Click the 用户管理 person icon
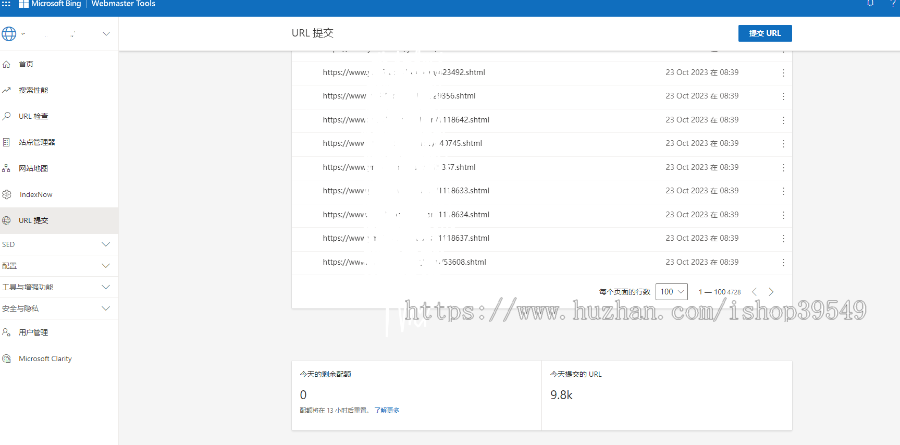Image resolution: width=900 pixels, height=445 pixels. 6,332
